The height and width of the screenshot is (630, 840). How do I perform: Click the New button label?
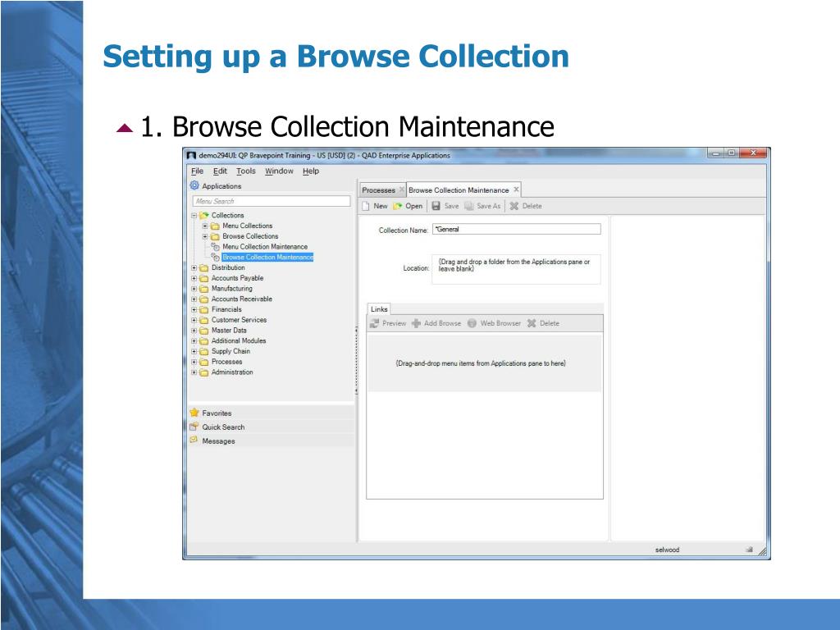[381, 206]
